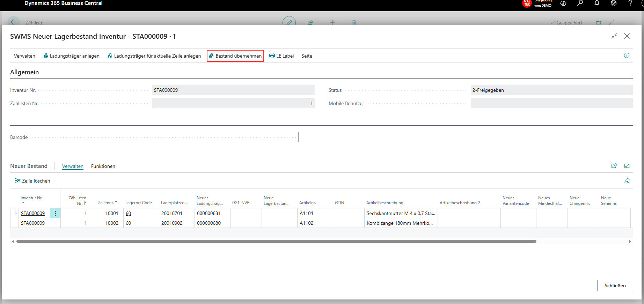This screenshot has height=304, width=644.
Task: Open the Verwalten menu in top action bar
Action: (x=24, y=56)
